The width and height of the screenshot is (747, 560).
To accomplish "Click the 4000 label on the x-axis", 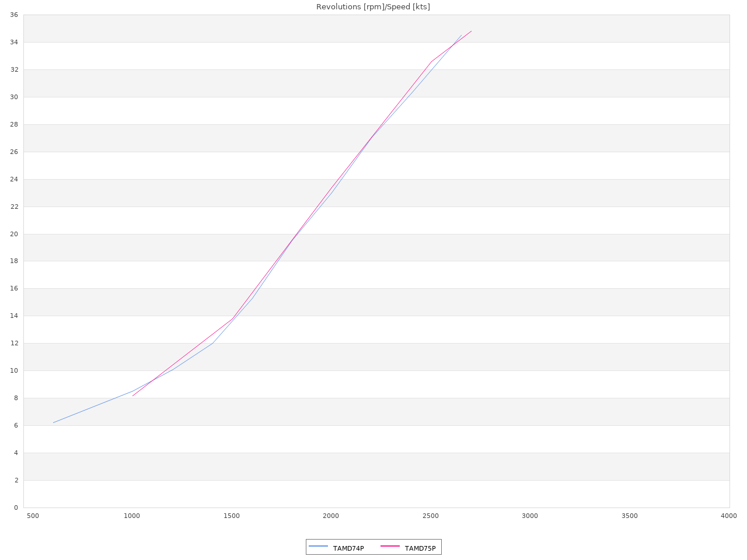I will coord(729,516).
